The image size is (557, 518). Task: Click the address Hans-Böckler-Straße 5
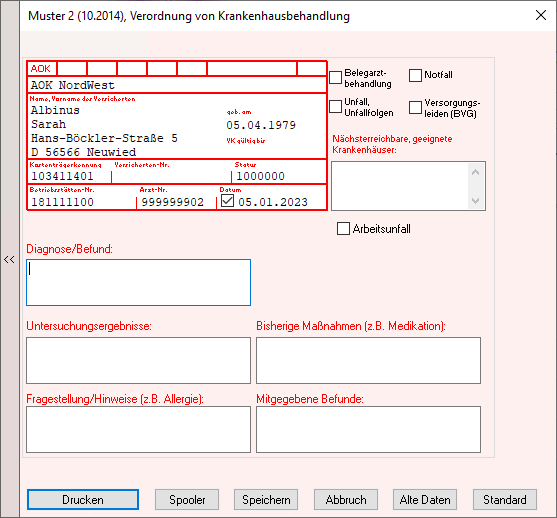pyautogui.click(x=104, y=138)
